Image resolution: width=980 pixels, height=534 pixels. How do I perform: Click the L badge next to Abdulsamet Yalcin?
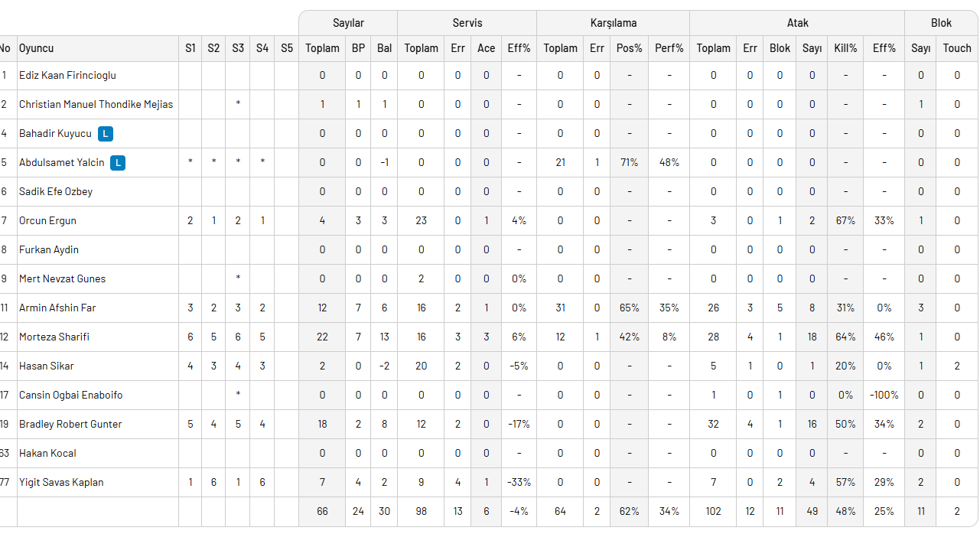(x=118, y=163)
